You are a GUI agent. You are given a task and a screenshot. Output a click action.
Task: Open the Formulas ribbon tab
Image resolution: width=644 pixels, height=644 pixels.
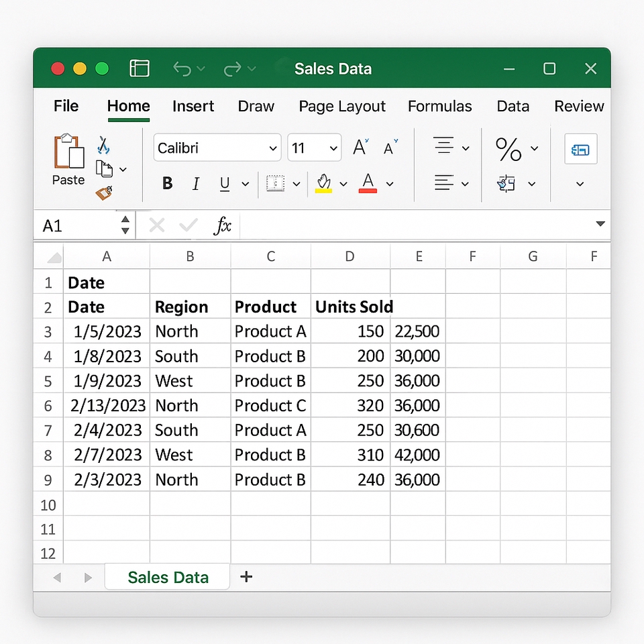pyautogui.click(x=439, y=106)
